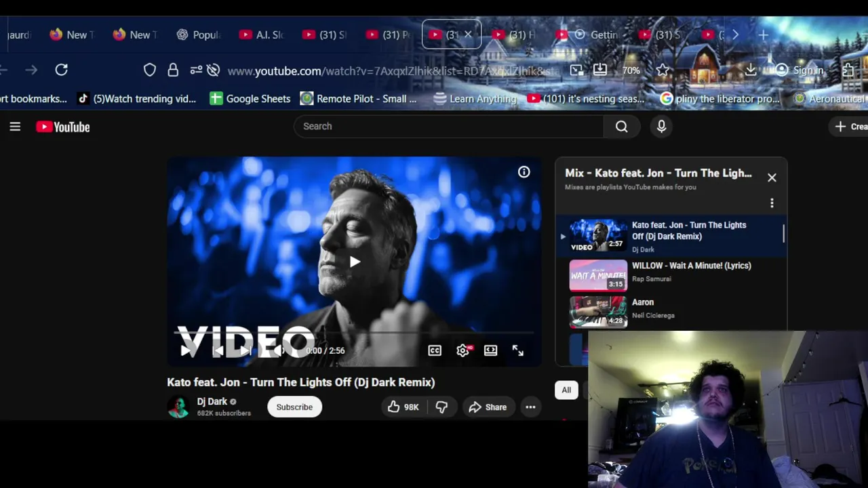Focus the YouTube Search field
Viewport: 868px width, 488px height.
pyautogui.click(x=448, y=126)
